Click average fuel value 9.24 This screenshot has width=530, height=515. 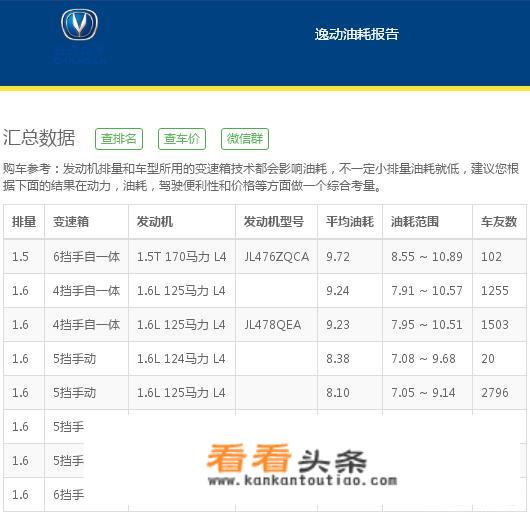point(338,291)
